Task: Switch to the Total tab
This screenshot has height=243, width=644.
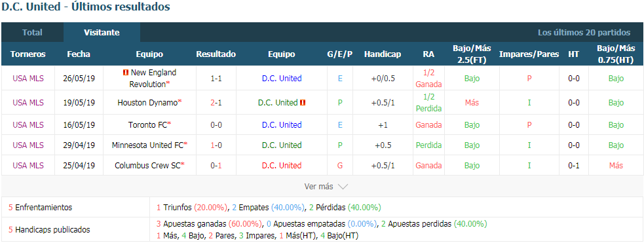Action: coord(33,33)
